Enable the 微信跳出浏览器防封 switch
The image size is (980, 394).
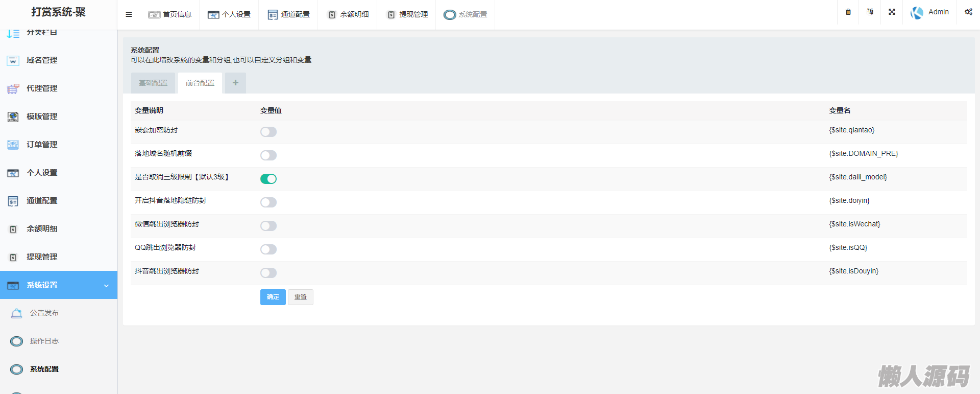click(x=268, y=226)
